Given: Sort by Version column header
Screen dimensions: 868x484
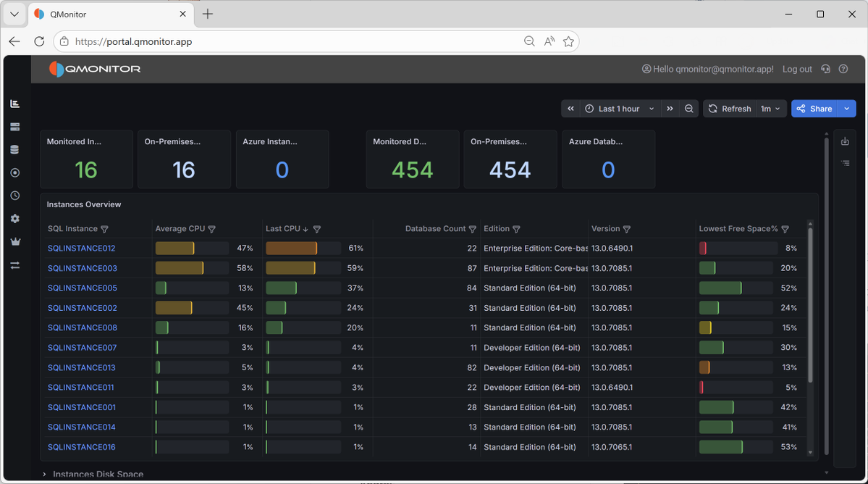Looking at the screenshot, I should pos(606,229).
